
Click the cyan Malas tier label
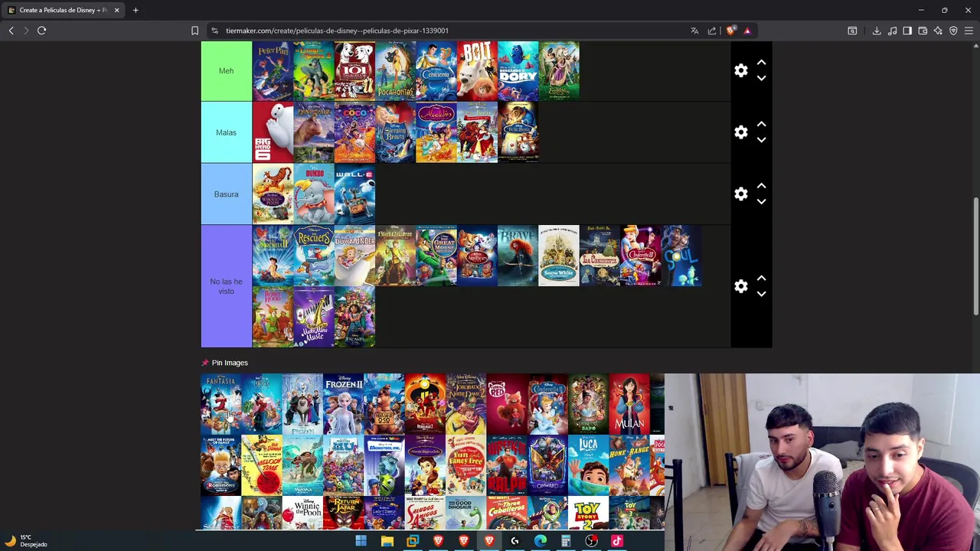click(226, 132)
